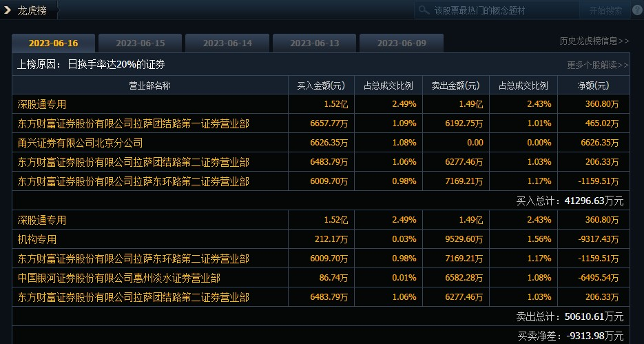Click the magnifier search icon

pos(424,10)
